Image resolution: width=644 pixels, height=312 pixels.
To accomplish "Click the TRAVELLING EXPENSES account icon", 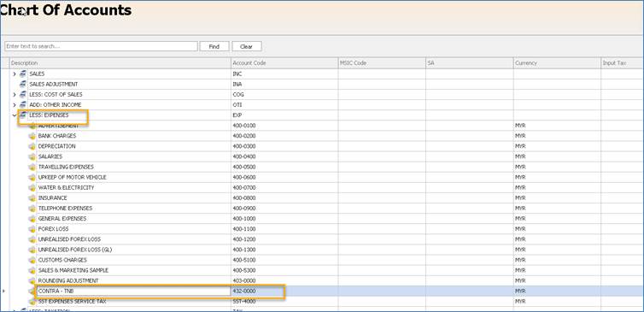I will 32,167.
